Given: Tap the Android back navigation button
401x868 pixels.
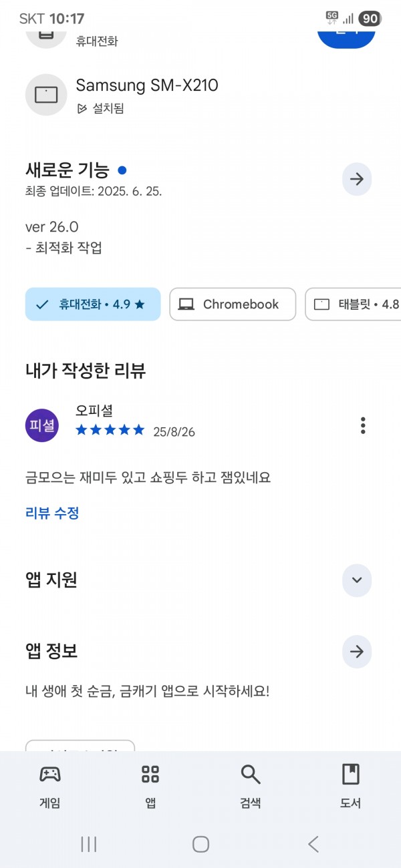Looking at the screenshot, I should [x=313, y=844].
